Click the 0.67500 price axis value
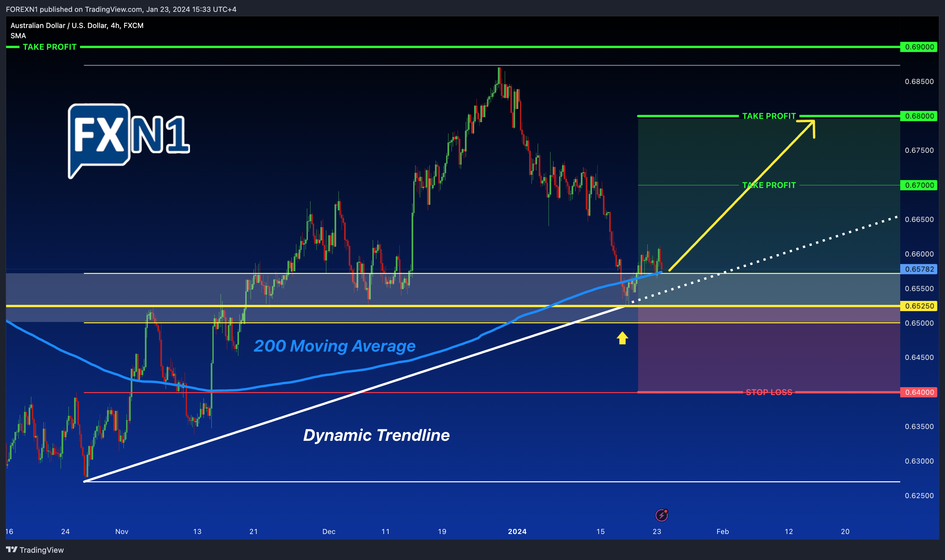Viewport: 945px width, 560px height. click(919, 150)
